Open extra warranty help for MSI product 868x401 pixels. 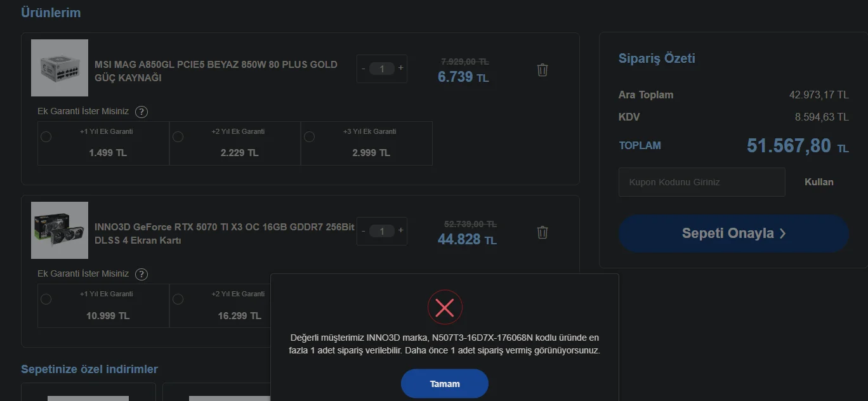[x=142, y=112]
